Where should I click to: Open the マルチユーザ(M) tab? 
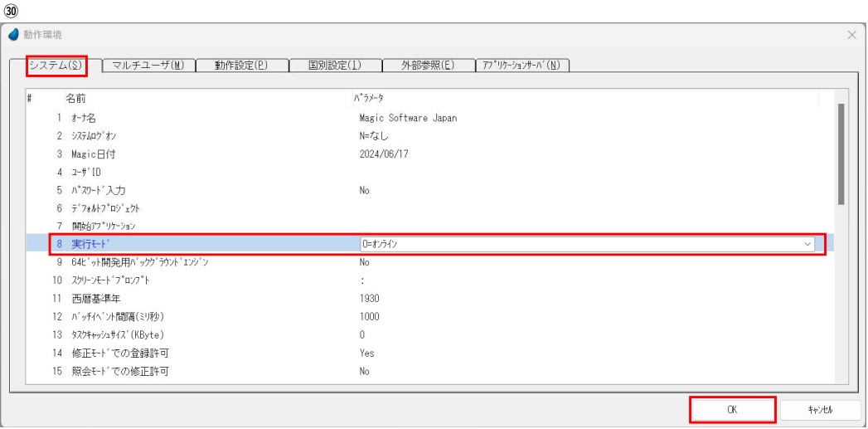point(147,66)
